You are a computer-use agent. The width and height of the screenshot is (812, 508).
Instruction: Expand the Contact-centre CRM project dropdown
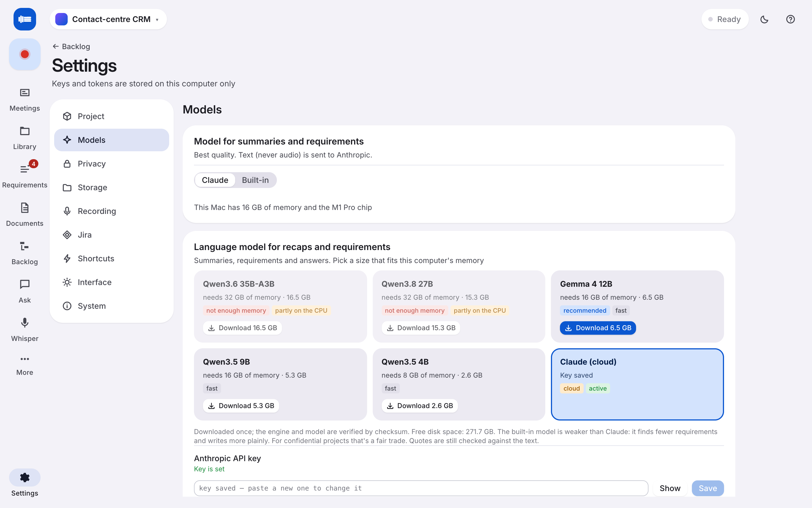point(108,19)
